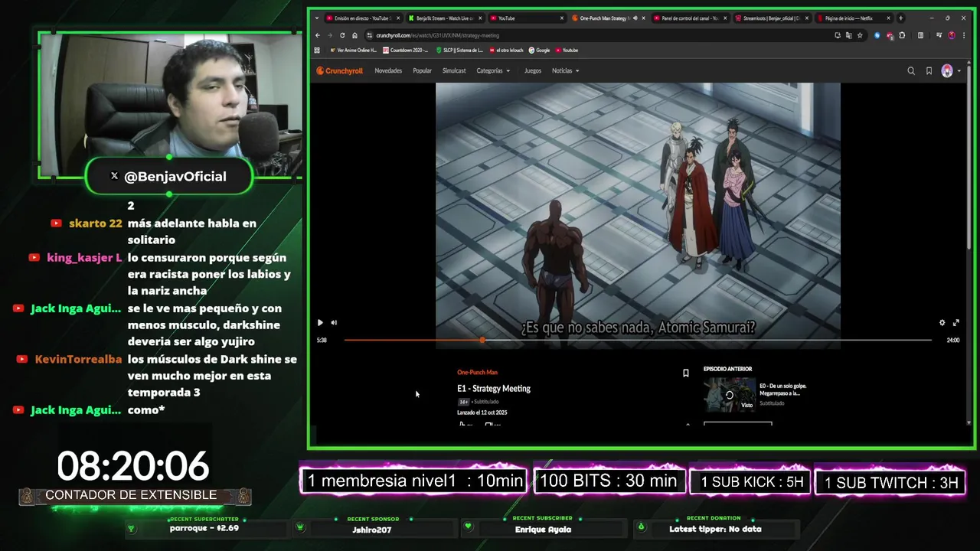Click the 14+ rating badge

pos(463,402)
